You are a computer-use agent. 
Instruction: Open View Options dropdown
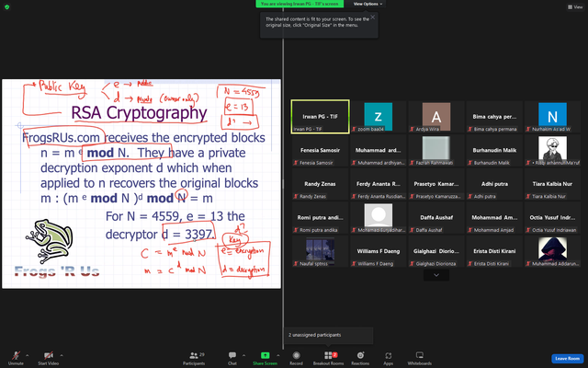pyautogui.click(x=367, y=4)
